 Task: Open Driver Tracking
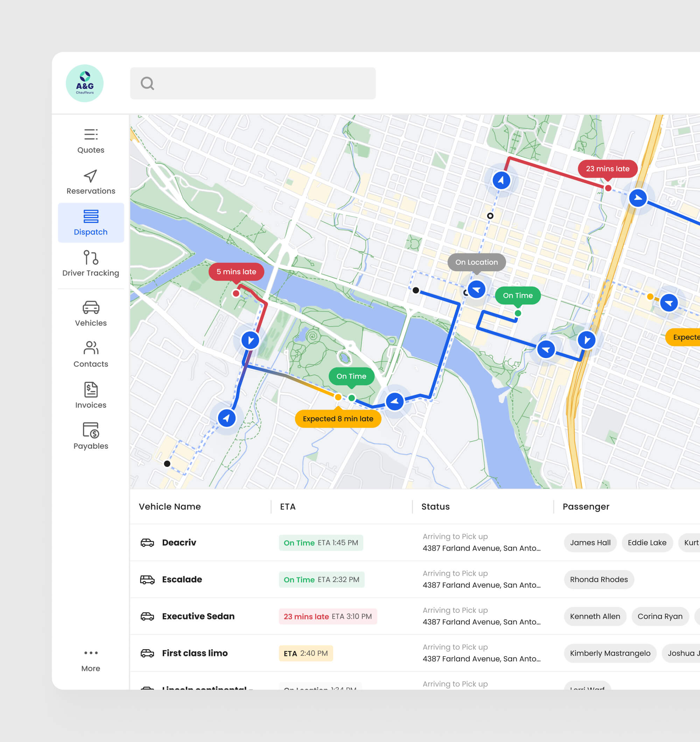coord(90,264)
